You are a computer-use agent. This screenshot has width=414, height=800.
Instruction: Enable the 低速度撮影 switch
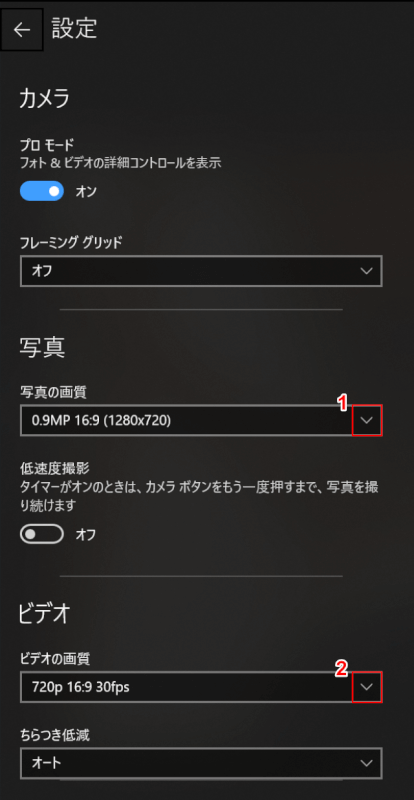click(x=42, y=534)
